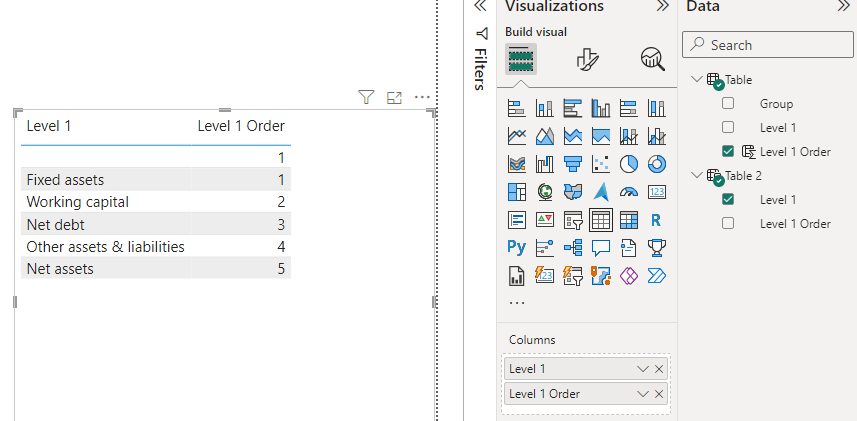Select the Azure map arrow visual
Image resolution: width=857 pixels, height=421 pixels.
pyautogui.click(x=601, y=192)
